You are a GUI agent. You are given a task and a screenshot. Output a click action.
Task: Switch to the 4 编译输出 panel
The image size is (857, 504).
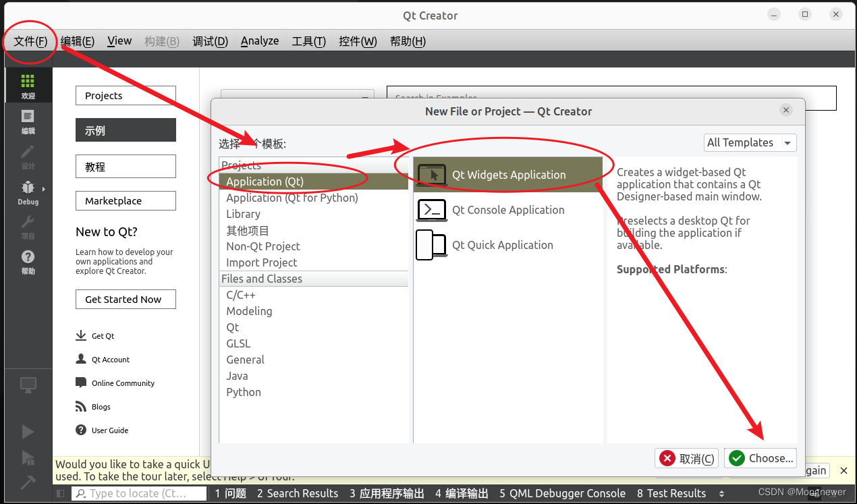pos(462,493)
